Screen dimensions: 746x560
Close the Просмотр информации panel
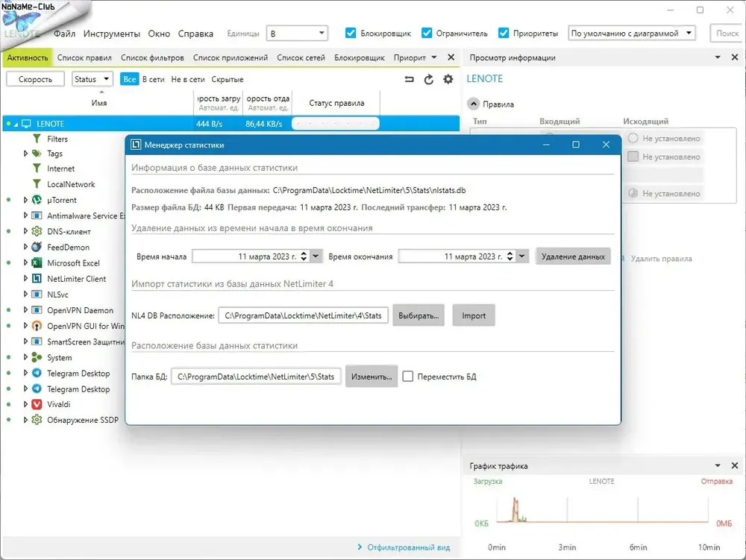coord(735,57)
